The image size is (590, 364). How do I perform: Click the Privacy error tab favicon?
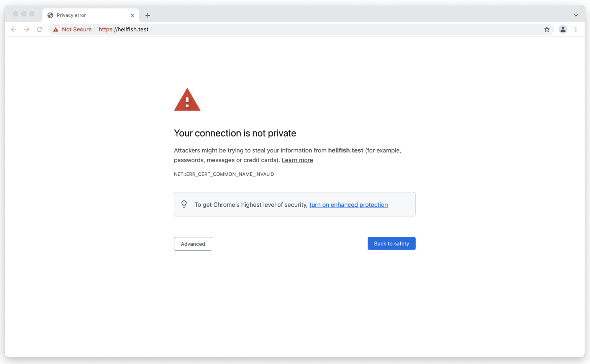point(50,15)
